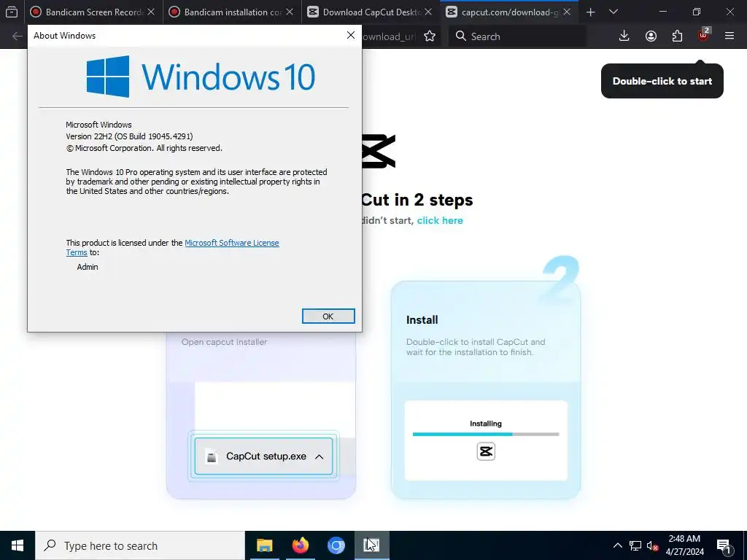747x560 pixels.
Task: Open the Windows Start menu
Action: pyautogui.click(x=18, y=545)
